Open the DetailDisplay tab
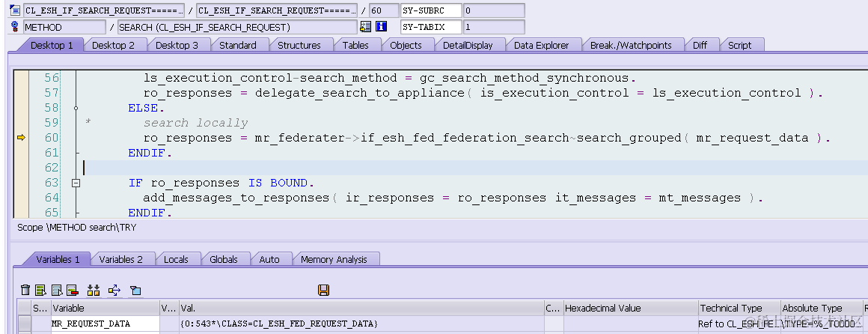Image resolution: width=868 pixels, height=334 pixels. 468,46
